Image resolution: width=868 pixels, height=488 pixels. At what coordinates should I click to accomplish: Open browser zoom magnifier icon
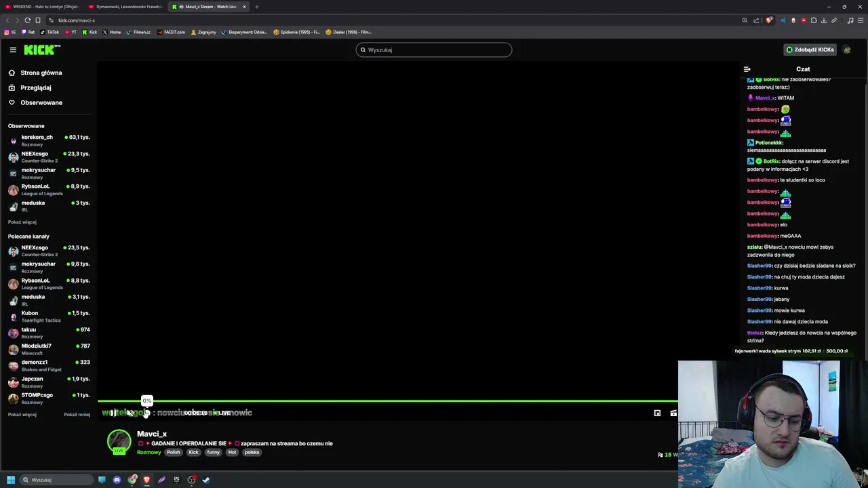click(x=745, y=20)
